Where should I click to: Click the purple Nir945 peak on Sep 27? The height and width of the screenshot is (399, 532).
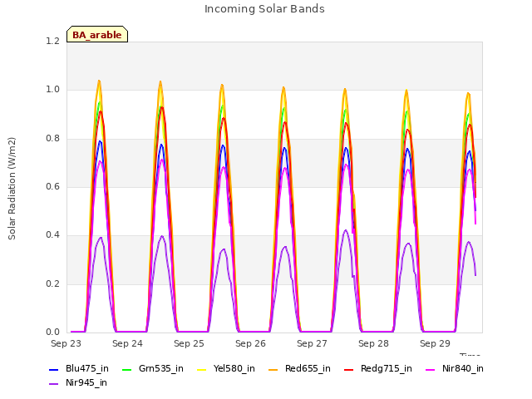(346, 230)
